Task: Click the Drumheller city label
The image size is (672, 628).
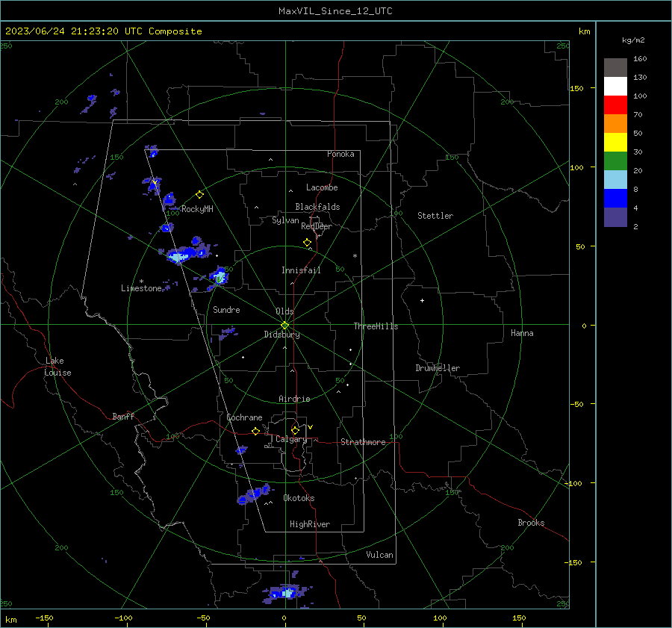Action: [438, 368]
